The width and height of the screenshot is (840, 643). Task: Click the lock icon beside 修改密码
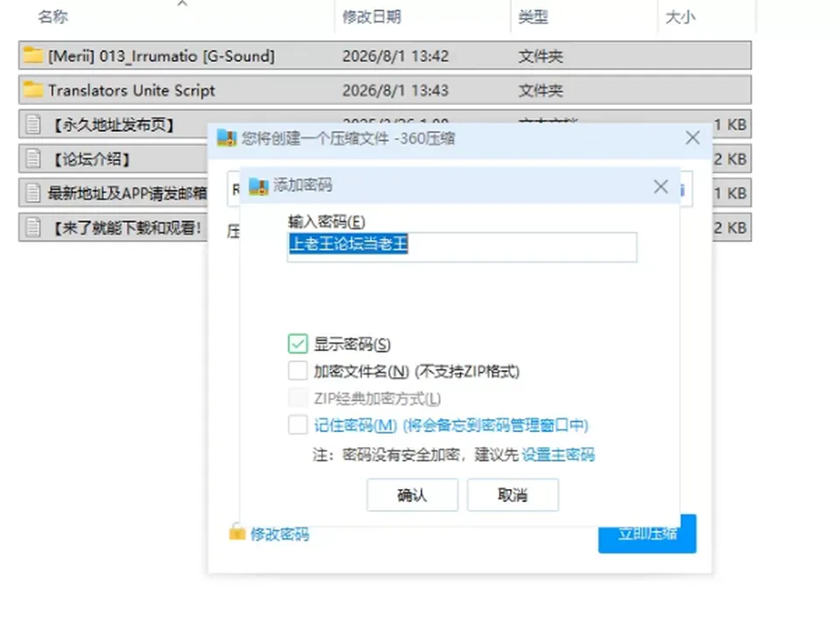click(x=237, y=533)
